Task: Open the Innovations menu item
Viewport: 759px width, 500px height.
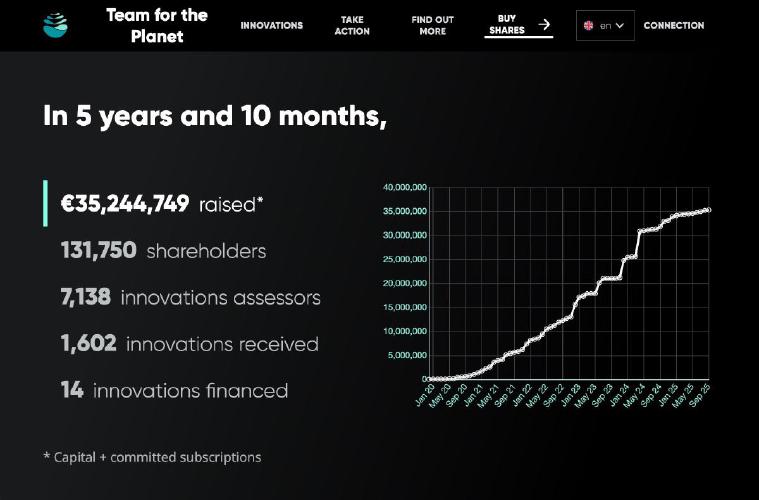Action: click(271, 26)
